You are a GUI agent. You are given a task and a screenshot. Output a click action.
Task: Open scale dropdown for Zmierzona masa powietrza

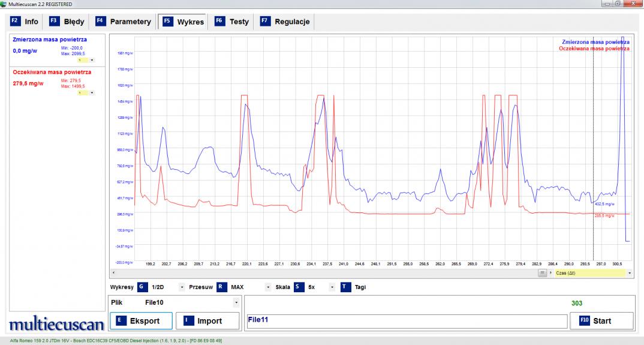(x=92, y=60)
